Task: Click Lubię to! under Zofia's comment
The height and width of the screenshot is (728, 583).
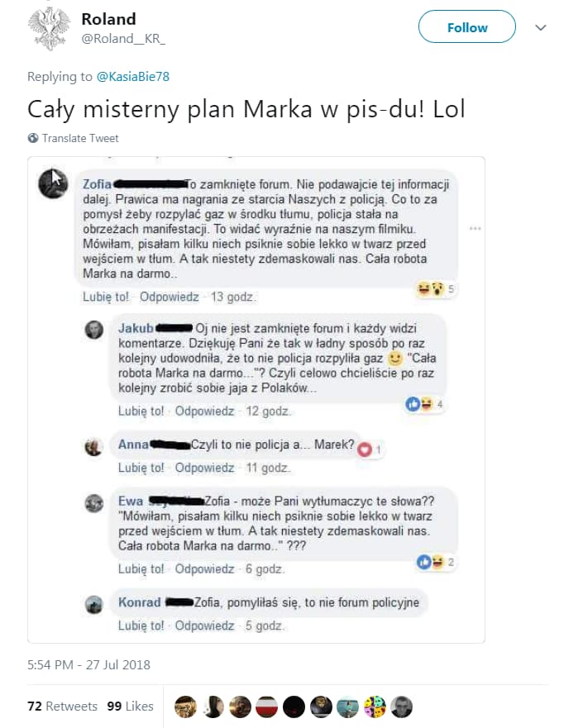Action: tap(106, 297)
